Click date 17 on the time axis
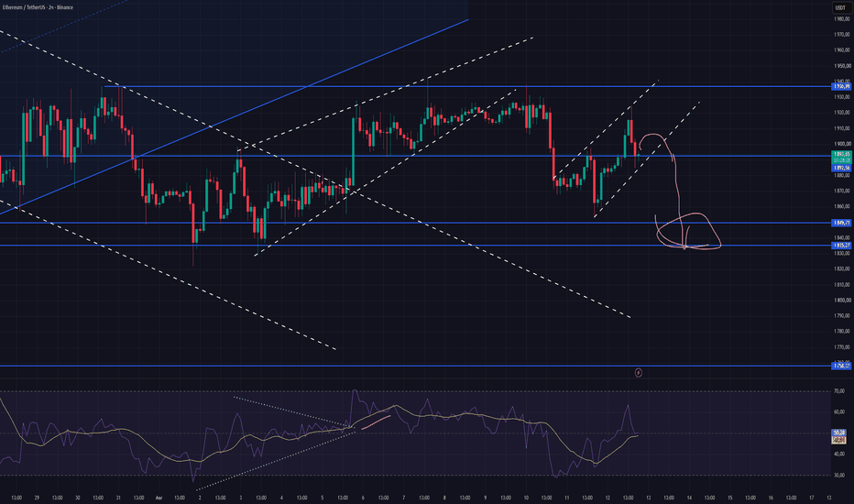 tap(812, 498)
